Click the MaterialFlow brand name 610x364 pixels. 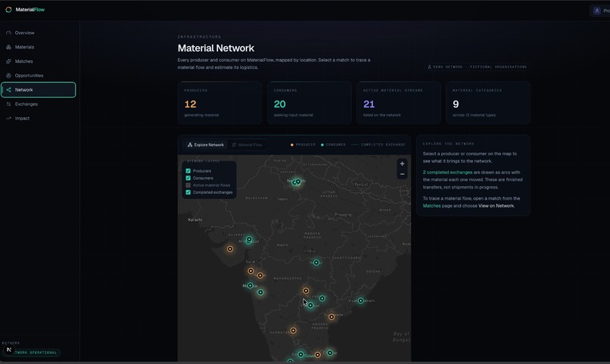point(30,9)
